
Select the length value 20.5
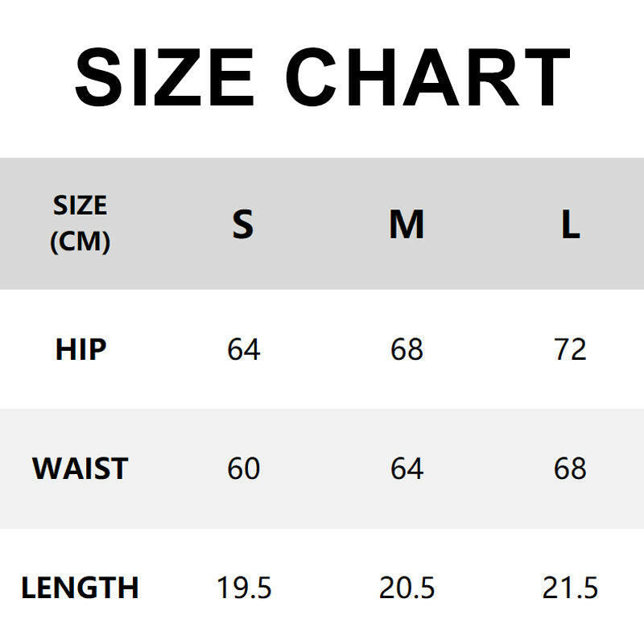[x=407, y=588]
